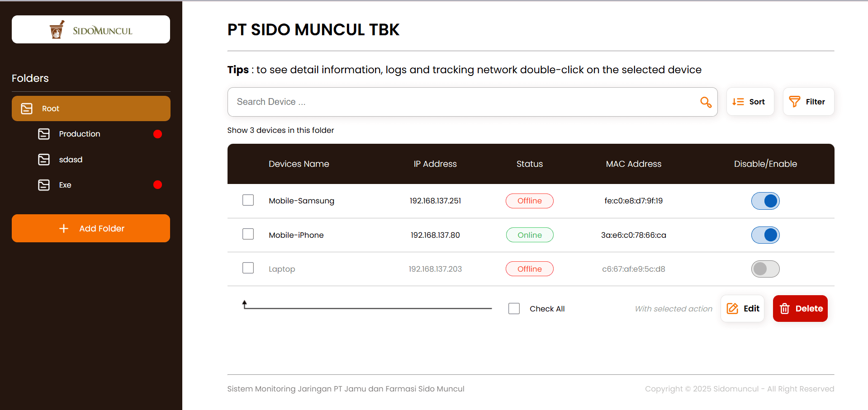Click the SidoMuncul logo
868x410 pixels.
(91, 30)
